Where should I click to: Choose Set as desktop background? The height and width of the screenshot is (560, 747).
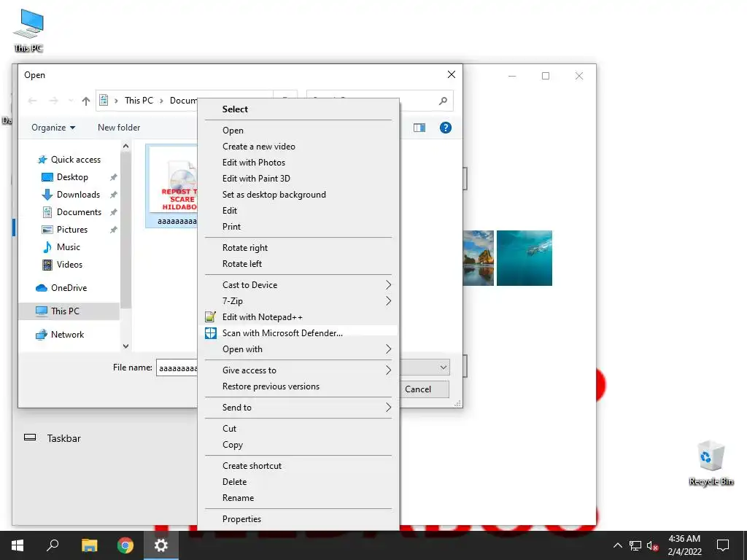click(x=300, y=195)
